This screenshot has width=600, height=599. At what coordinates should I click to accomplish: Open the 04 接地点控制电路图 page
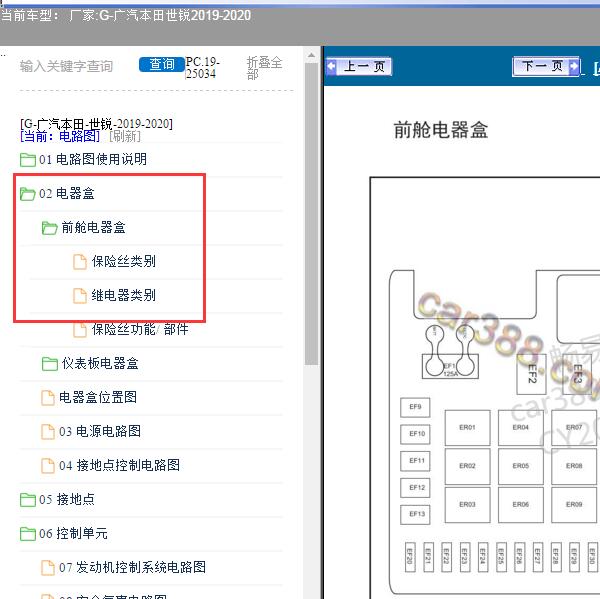point(119,465)
